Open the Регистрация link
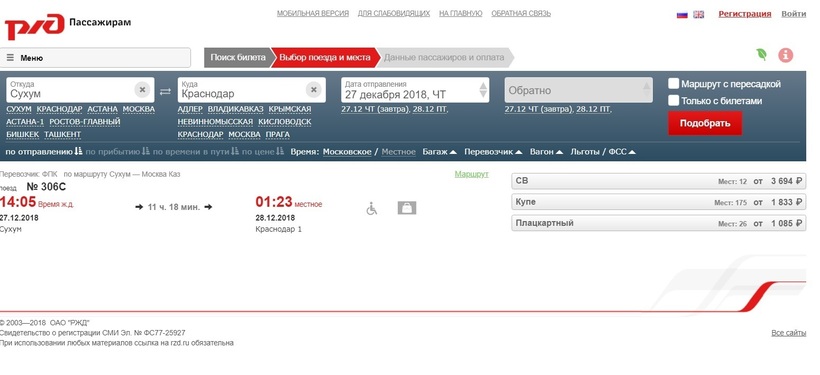This screenshot has height=375, width=820. point(745,14)
